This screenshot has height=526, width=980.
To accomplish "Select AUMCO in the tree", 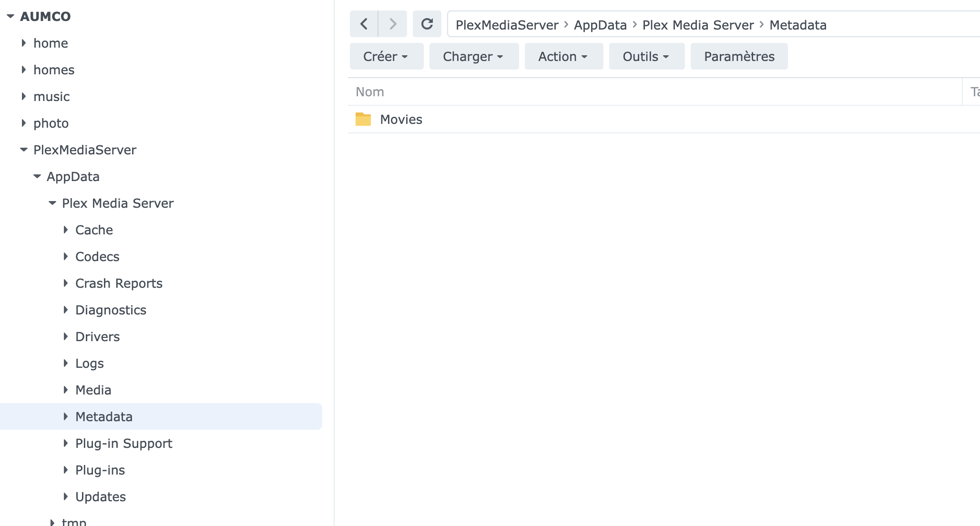I will pos(45,16).
